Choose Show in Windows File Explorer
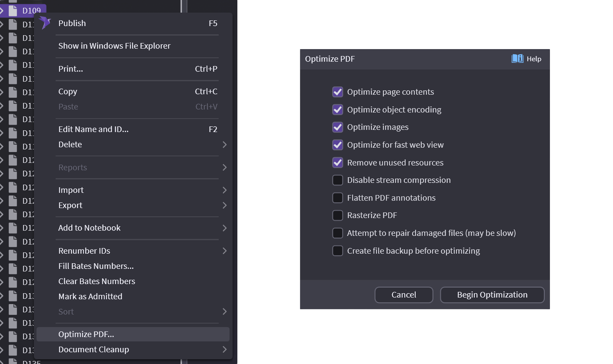 [114, 46]
